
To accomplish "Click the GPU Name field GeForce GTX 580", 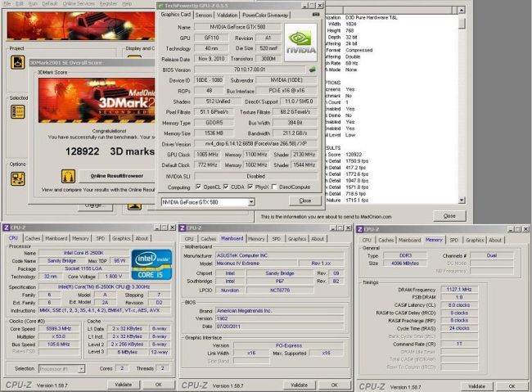I will click(237, 27).
